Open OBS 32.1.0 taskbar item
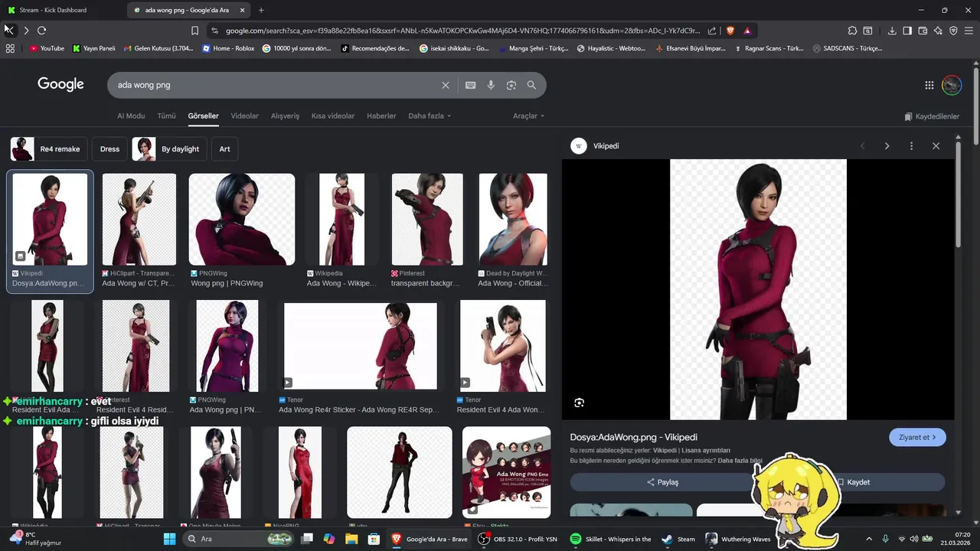980x551 pixels. coord(518,539)
